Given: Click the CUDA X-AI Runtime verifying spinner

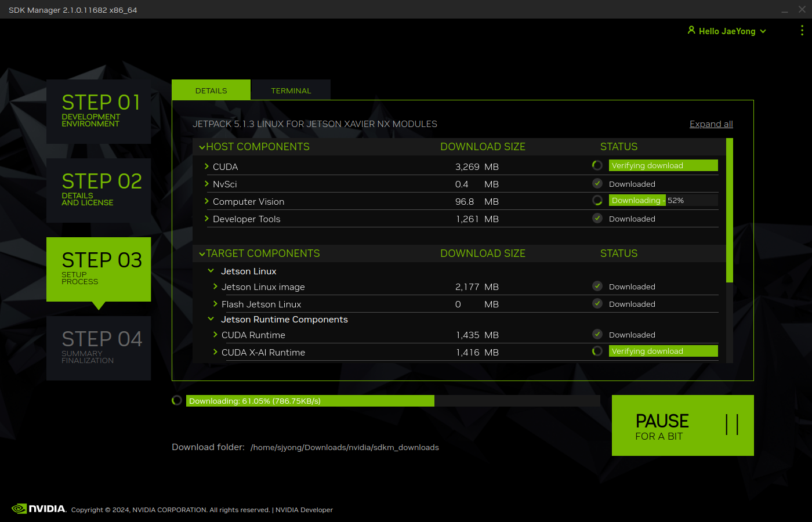Looking at the screenshot, I should click(x=597, y=351).
